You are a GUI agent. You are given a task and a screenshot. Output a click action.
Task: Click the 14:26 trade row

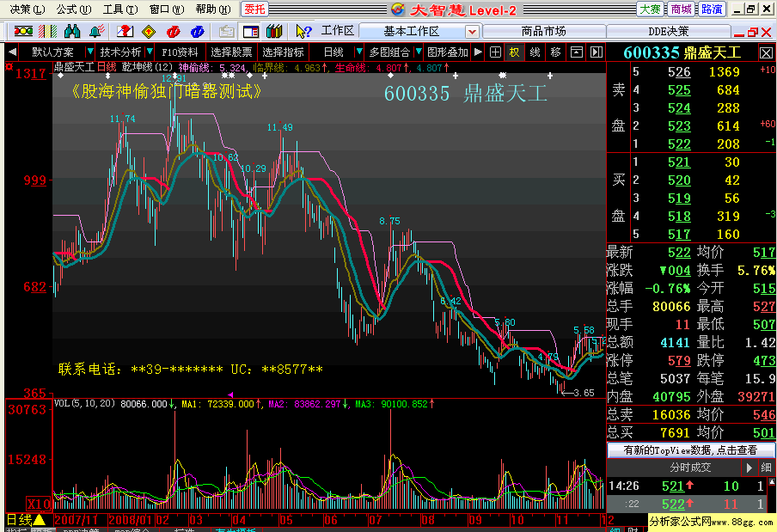click(687, 486)
